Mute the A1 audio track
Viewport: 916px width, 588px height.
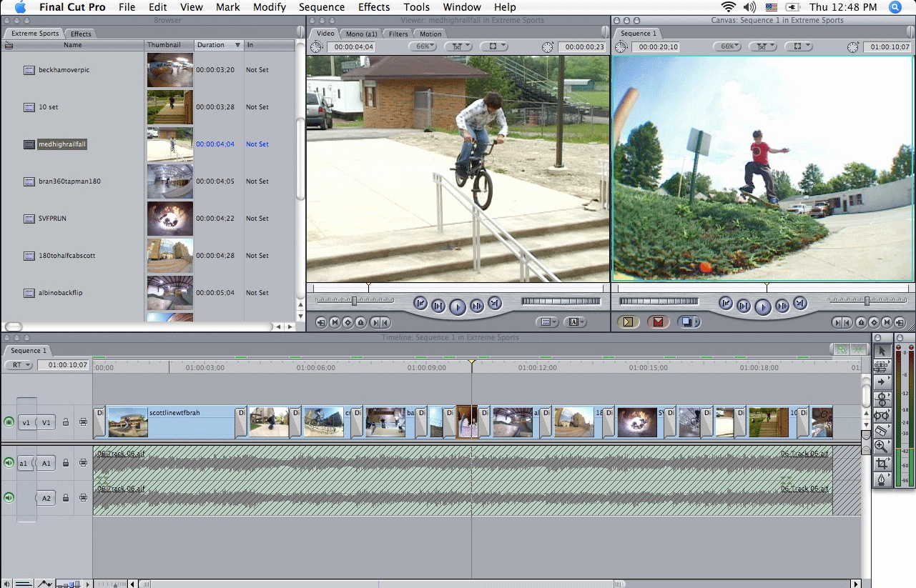(x=9, y=463)
